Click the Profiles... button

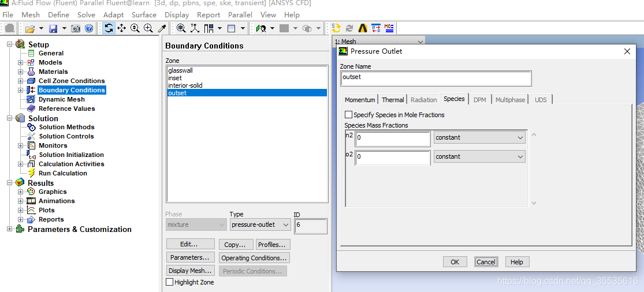(x=273, y=245)
